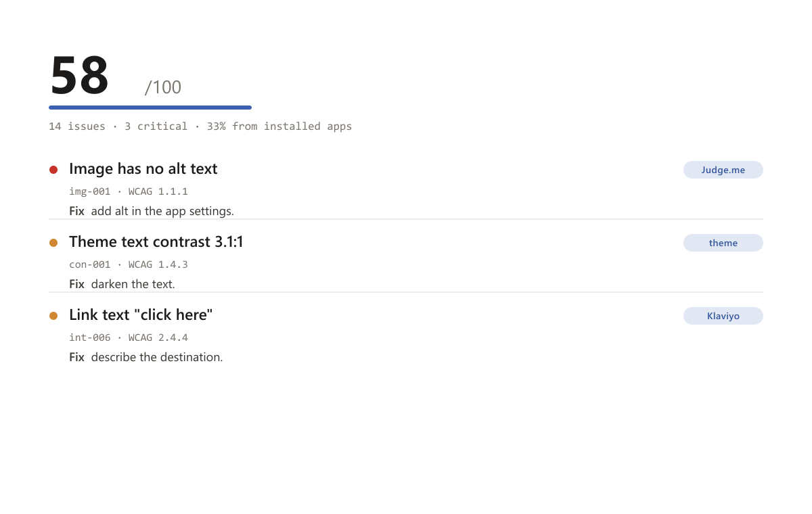
Task: Click the orange dot beside Link text issue
Action: (53, 316)
